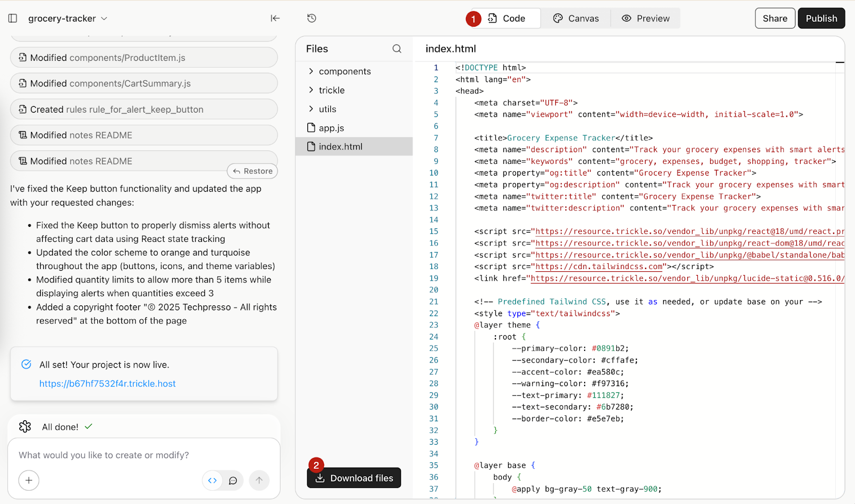Click file icon on ProductItem.js entry
The image size is (855, 504).
click(x=22, y=57)
